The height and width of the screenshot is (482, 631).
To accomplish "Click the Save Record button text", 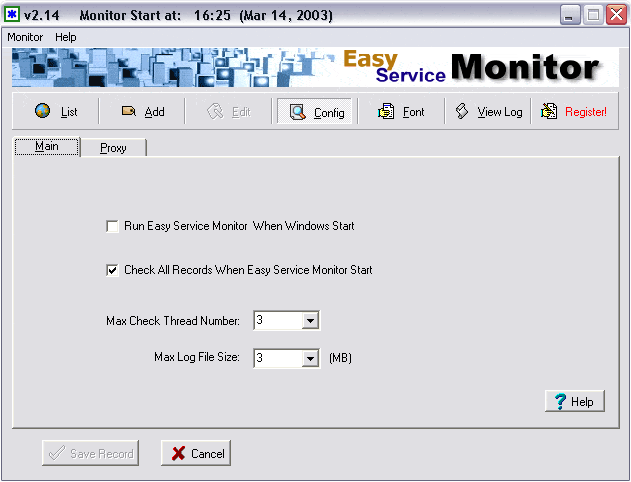I will 102,454.
